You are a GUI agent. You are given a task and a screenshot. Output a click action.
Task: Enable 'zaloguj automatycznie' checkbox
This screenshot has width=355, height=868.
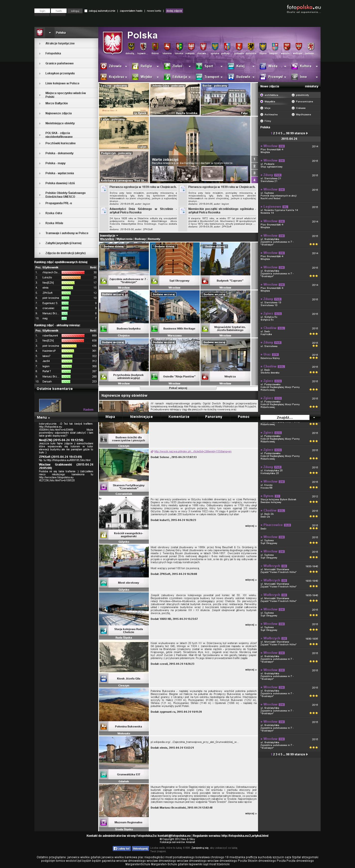click(86, 11)
